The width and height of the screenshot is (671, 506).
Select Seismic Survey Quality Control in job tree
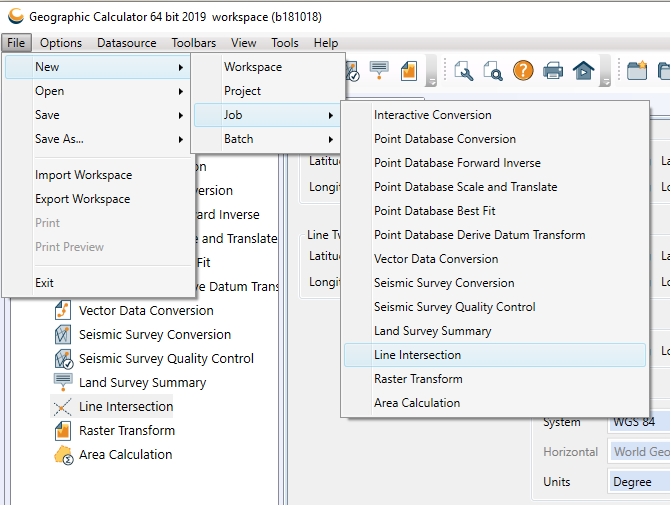tap(166, 358)
